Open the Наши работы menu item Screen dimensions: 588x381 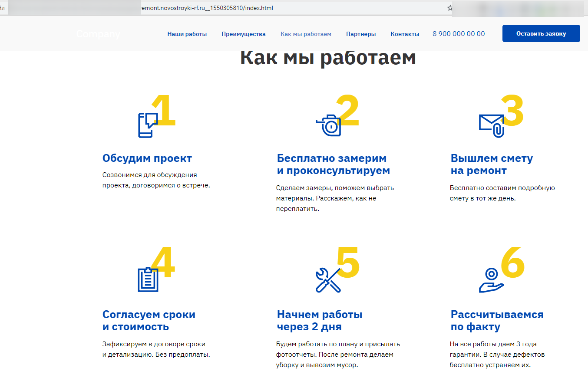[187, 34]
